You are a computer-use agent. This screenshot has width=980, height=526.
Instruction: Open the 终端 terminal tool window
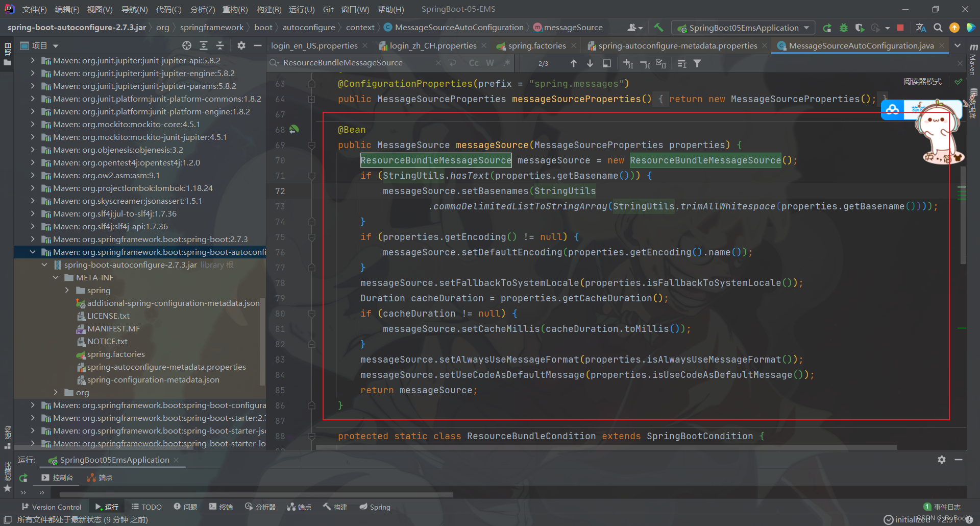[x=220, y=507]
